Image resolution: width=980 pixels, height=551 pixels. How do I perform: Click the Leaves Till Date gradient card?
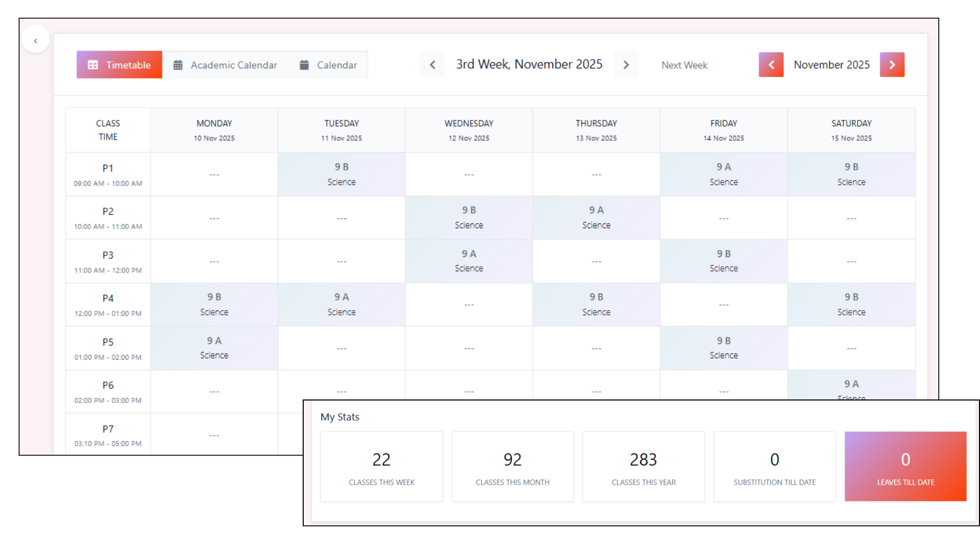(x=905, y=467)
